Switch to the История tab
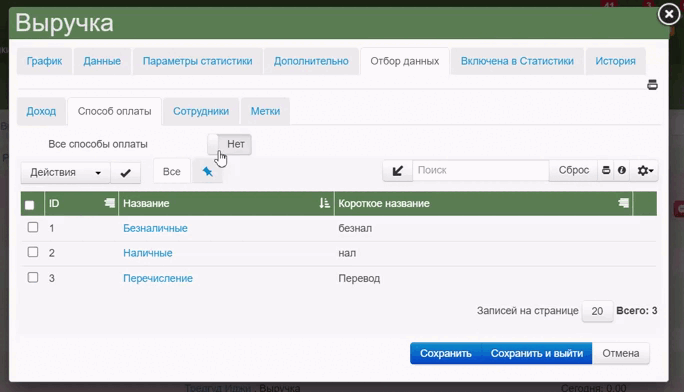This screenshot has width=684, height=392. click(x=616, y=61)
